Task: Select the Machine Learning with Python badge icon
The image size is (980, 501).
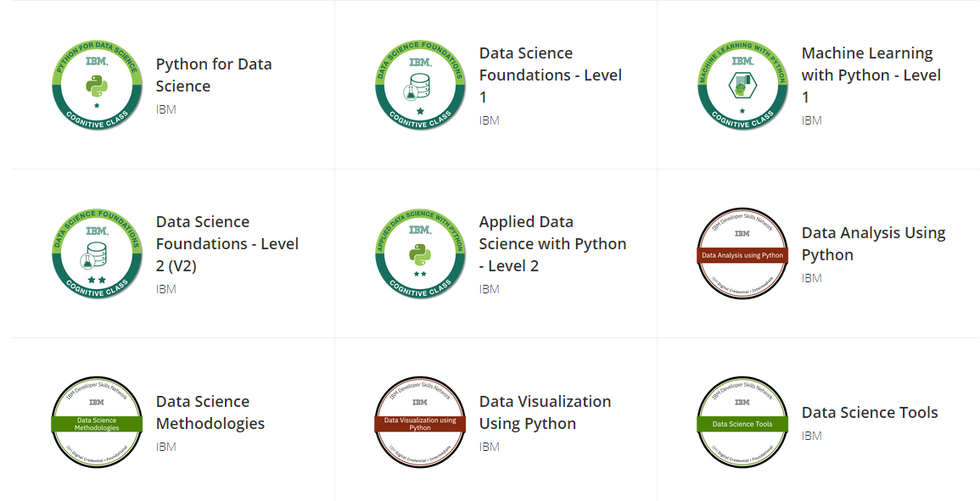Action: click(742, 86)
